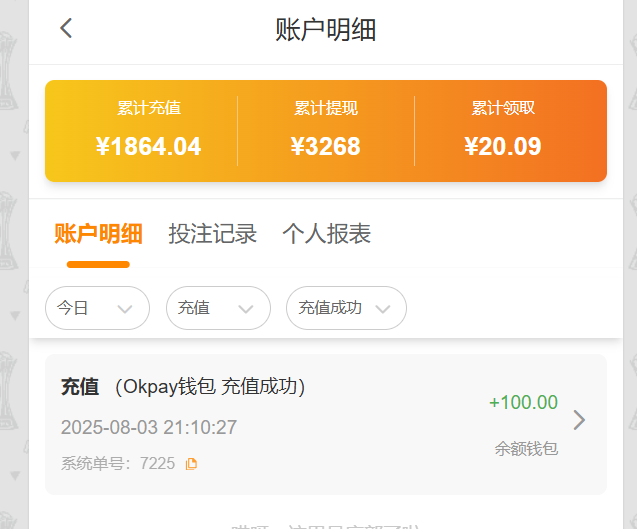The width and height of the screenshot is (637, 529).
Task: Expand the 今日 date filter dropdown
Action: coord(97,308)
